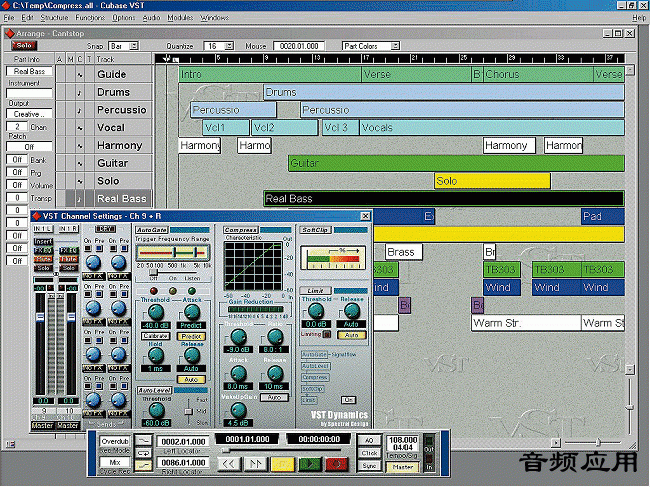Toggle the Limit module enable button
This screenshot has width=650, height=487.
click(315, 291)
